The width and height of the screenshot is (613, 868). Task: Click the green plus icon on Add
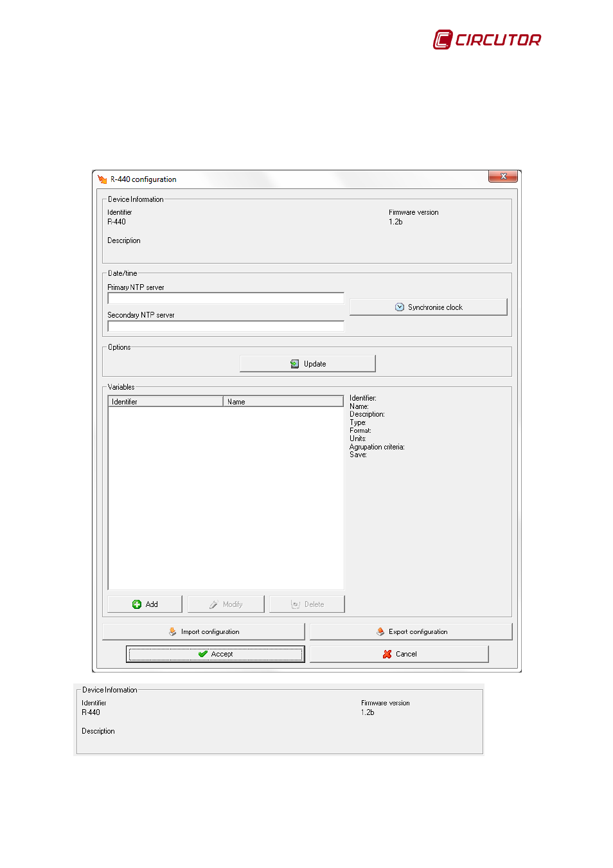[137, 604]
